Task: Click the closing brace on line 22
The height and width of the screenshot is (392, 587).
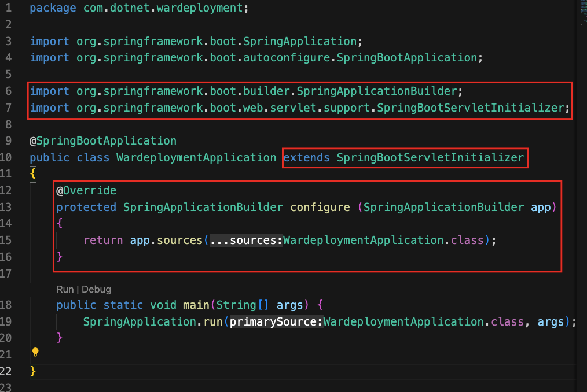Action: (x=33, y=371)
